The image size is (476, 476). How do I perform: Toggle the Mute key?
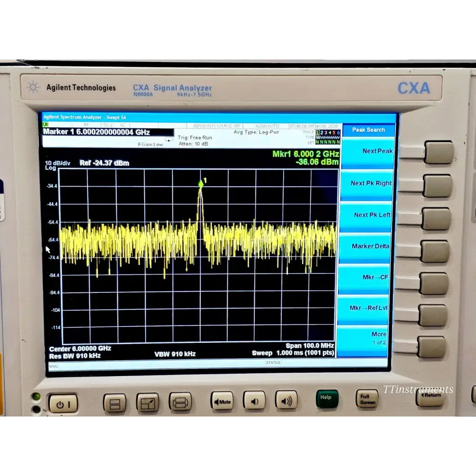[x=222, y=401]
